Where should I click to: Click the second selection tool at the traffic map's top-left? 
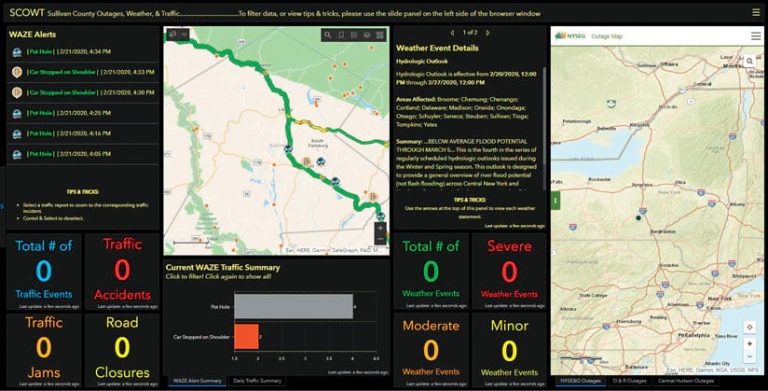[184, 34]
